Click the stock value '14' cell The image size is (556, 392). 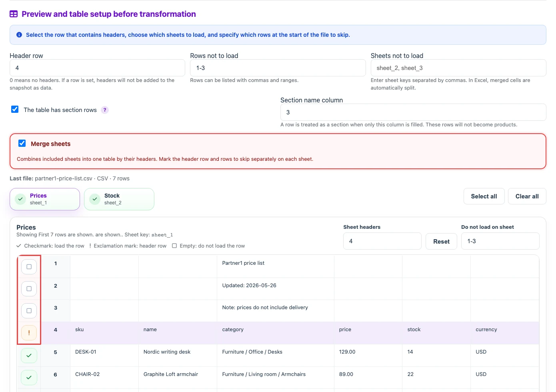(x=436, y=355)
